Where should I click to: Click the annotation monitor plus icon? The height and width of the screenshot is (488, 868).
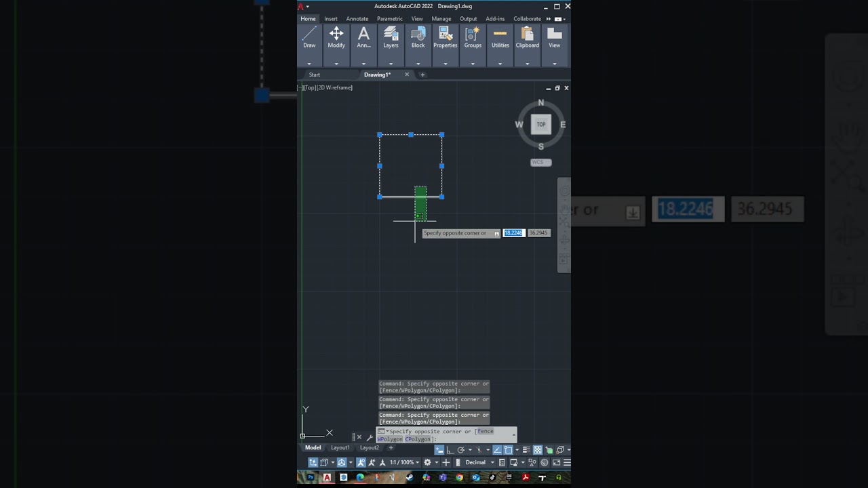click(446, 462)
